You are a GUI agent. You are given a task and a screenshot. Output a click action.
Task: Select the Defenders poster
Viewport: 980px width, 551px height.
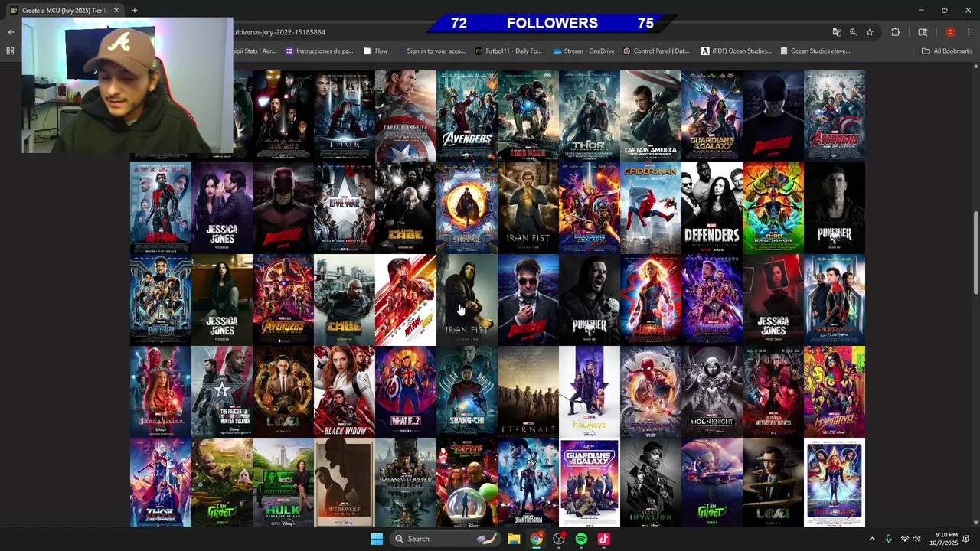(712, 207)
